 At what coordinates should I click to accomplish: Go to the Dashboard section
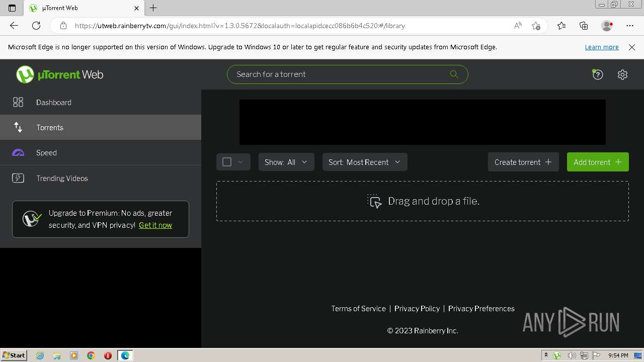point(101,102)
